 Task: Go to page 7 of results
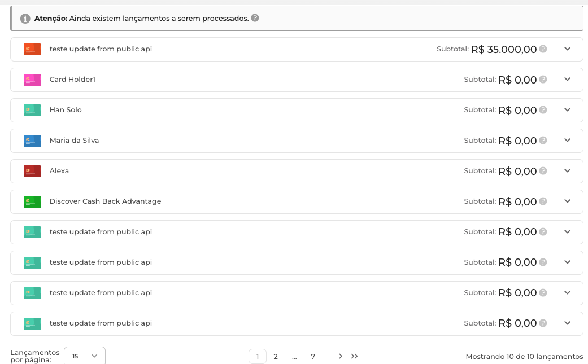[313, 357]
